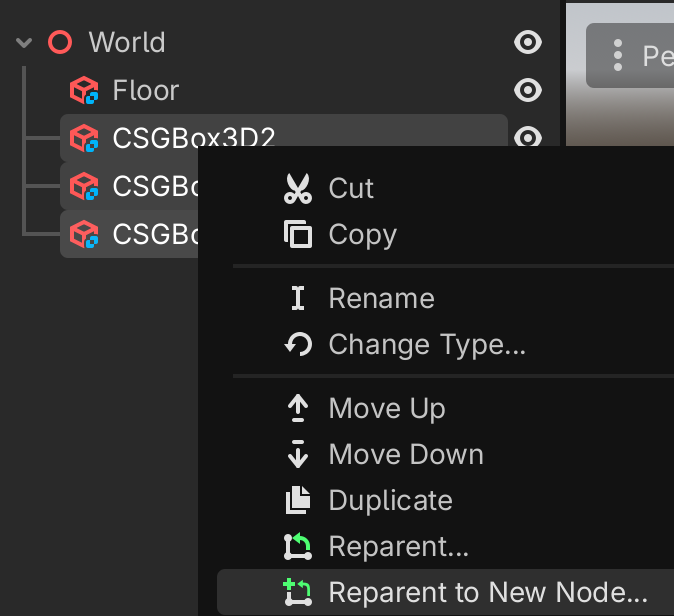Select Reparent to New Node option
Viewport: 674px width, 616px height.
point(488,592)
